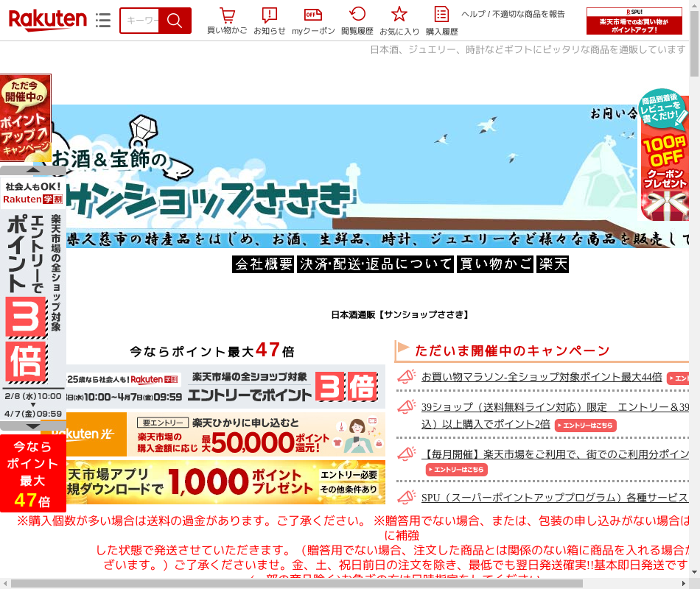Open browsing history icon (閲覧履歴)
Viewport: 700px width, 589px height.
(357, 21)
